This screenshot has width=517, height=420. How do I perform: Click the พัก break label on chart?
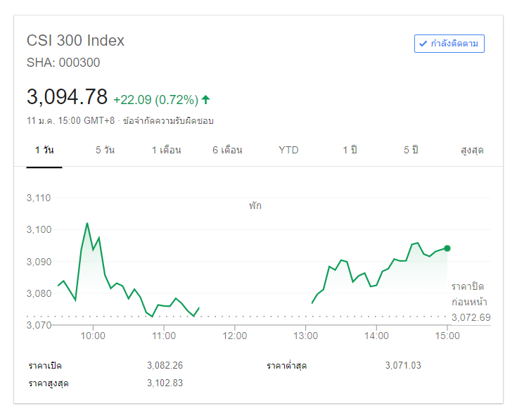(255, 206)
